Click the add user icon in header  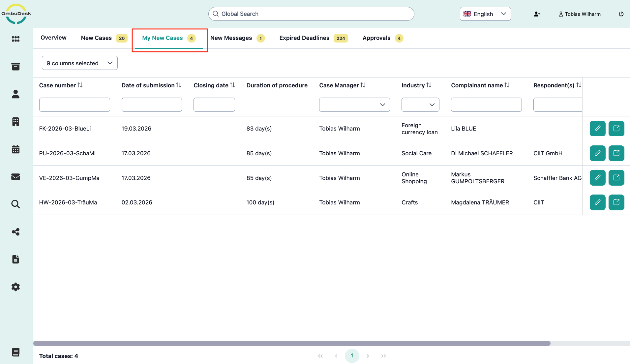(x=537, y=14)
